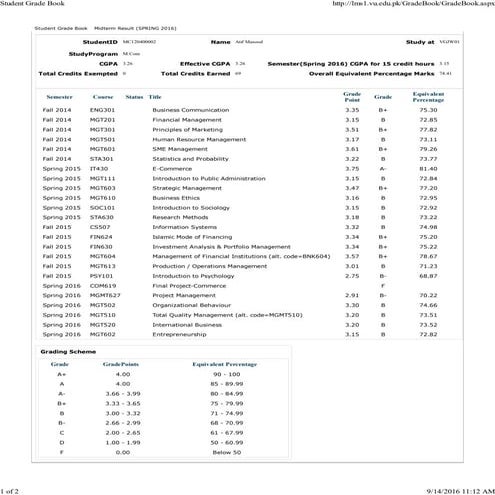Click Islamic Mode of Financing title
The height and width of the screenshot is (495, 495).
(192, 237)
